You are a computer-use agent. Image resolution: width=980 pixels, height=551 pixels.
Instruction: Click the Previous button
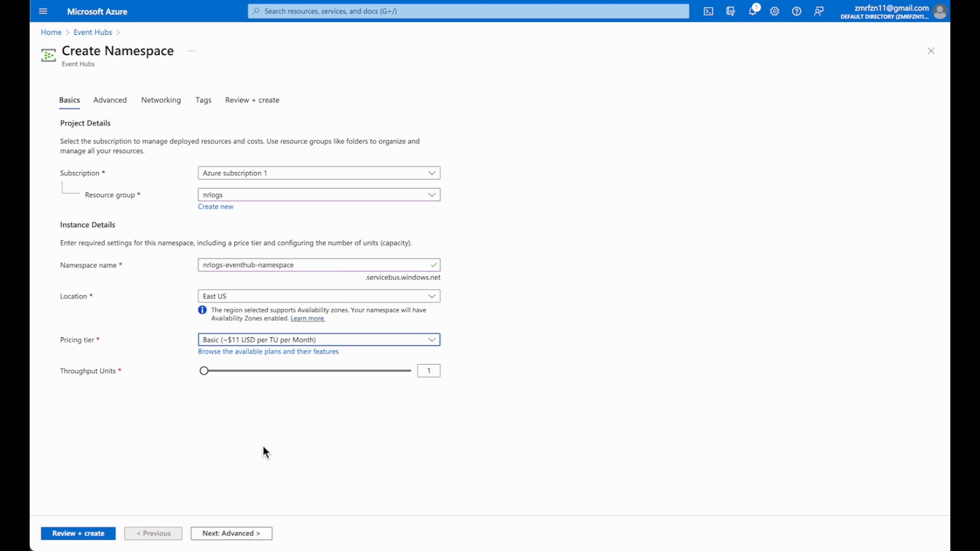click(153, 534)
